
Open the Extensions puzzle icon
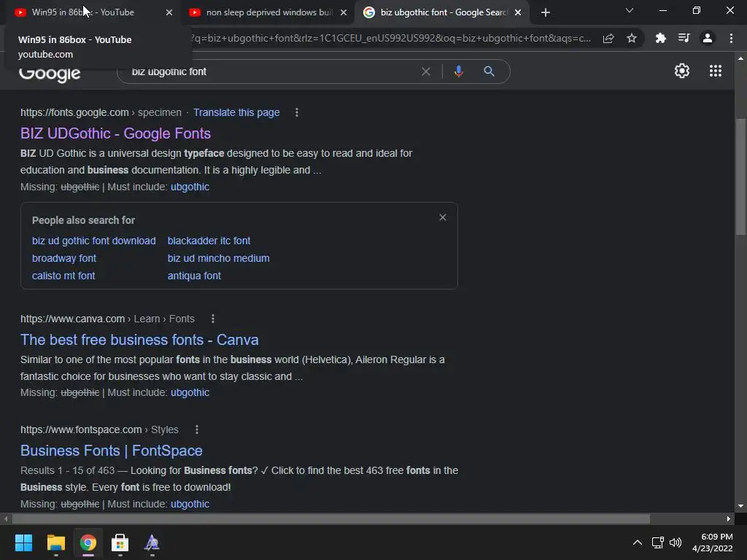661,39
